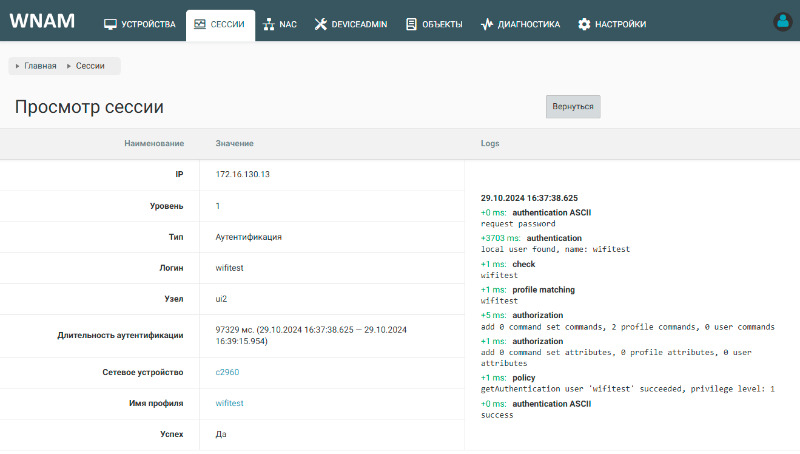
Task: Open the NAC menu
Action: coord(288,24)
